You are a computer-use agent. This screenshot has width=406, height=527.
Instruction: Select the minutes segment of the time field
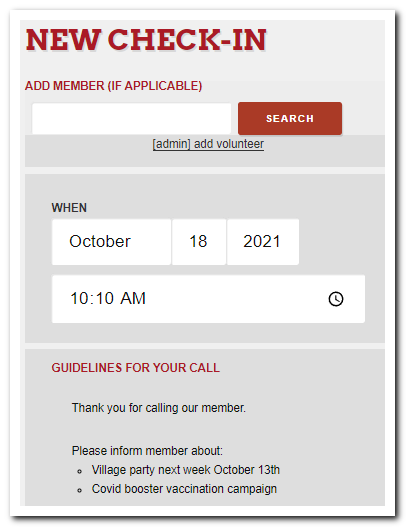105,298
